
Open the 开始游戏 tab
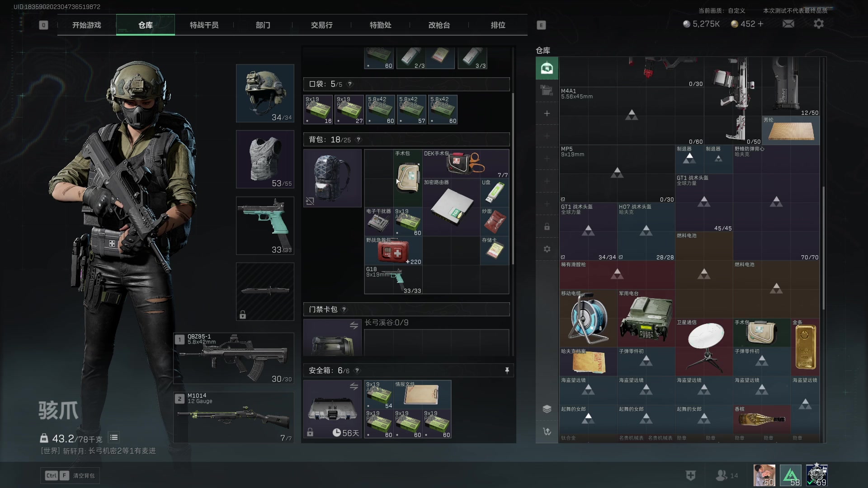pyautogui.click(x=86, y=25)
